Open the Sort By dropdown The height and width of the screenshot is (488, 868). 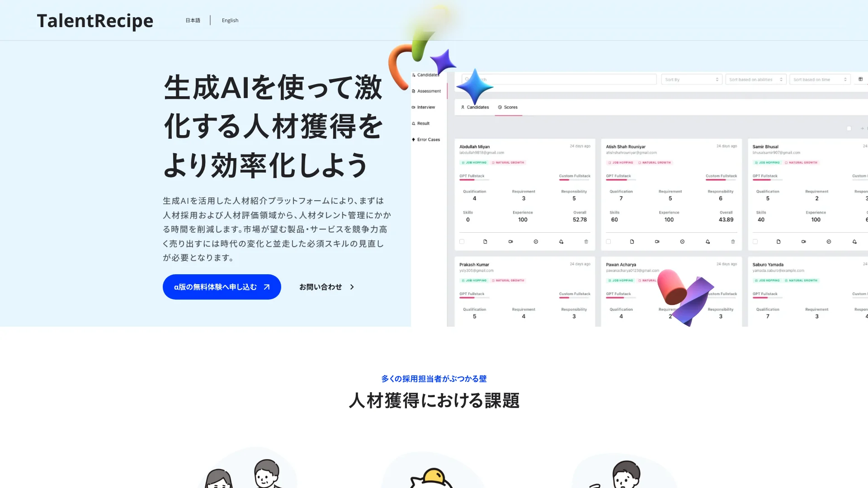click(690, 79)
